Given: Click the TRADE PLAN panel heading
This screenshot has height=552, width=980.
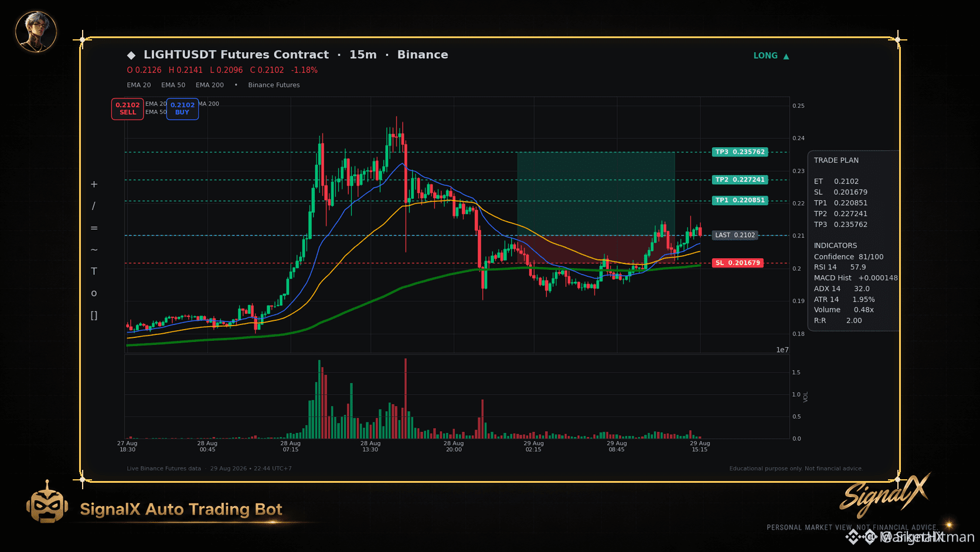Looking at the screenshot, I should (x=836, y=160).
